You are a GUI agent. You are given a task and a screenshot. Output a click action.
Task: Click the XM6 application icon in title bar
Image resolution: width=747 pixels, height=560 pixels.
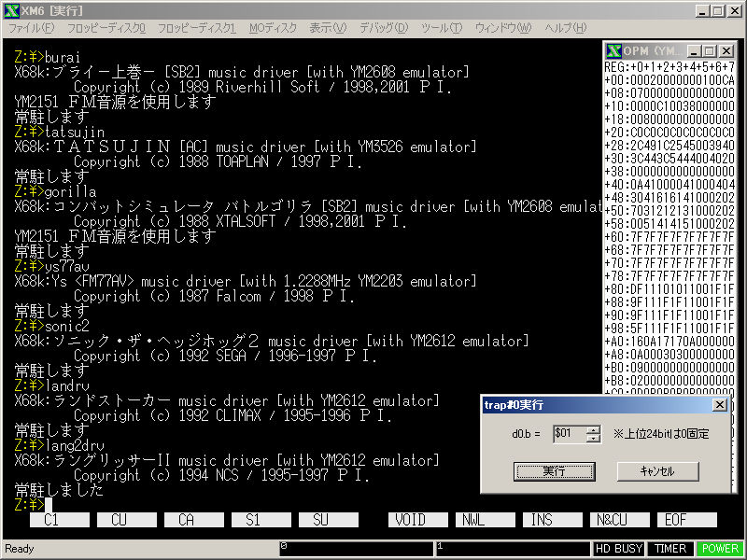[12, 10]
